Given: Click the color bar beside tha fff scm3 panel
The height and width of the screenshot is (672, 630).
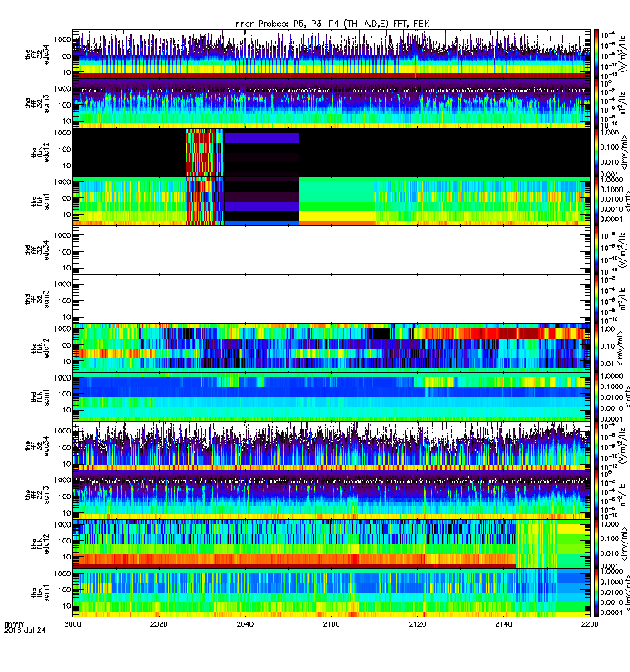Looking at the screenshot, I should point(596,103).
